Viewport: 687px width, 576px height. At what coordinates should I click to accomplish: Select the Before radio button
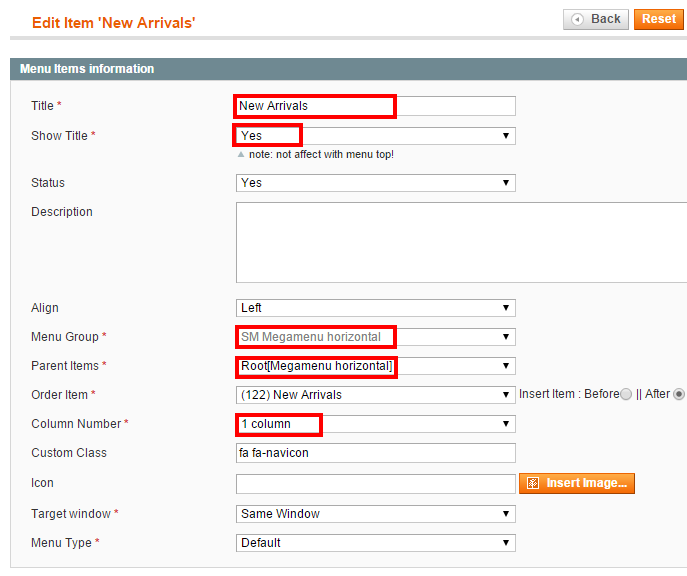point(626,394)
